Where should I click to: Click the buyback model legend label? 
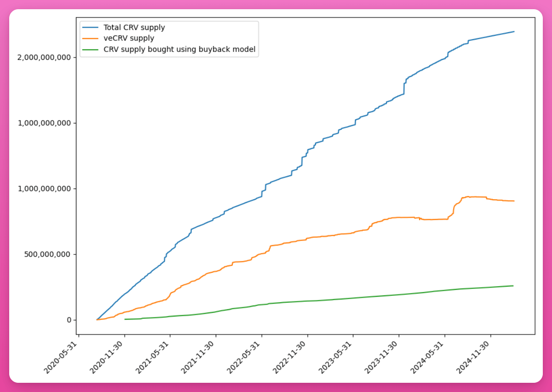click(x=179, y=49)
